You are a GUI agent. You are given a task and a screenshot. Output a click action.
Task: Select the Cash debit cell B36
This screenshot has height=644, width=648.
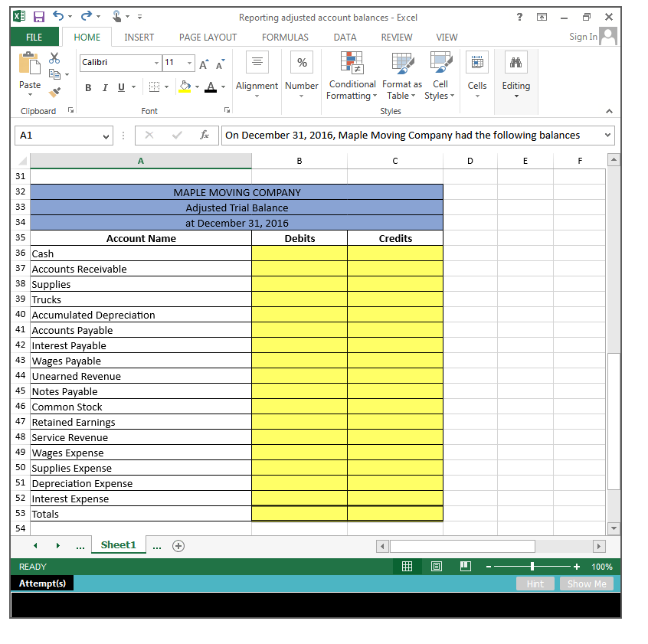click(299, 253)
